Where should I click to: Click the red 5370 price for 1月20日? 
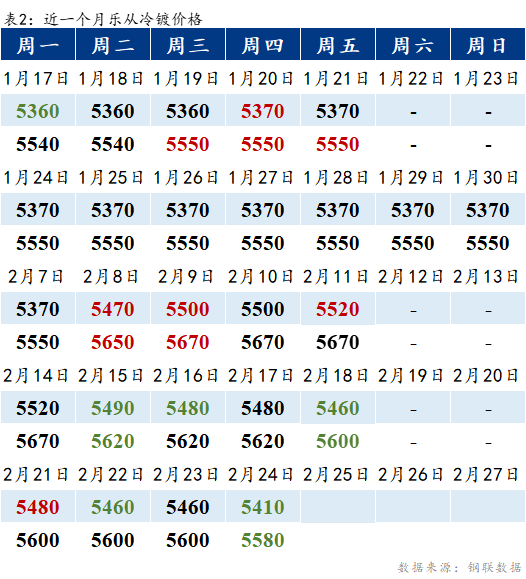click(263, 111)
